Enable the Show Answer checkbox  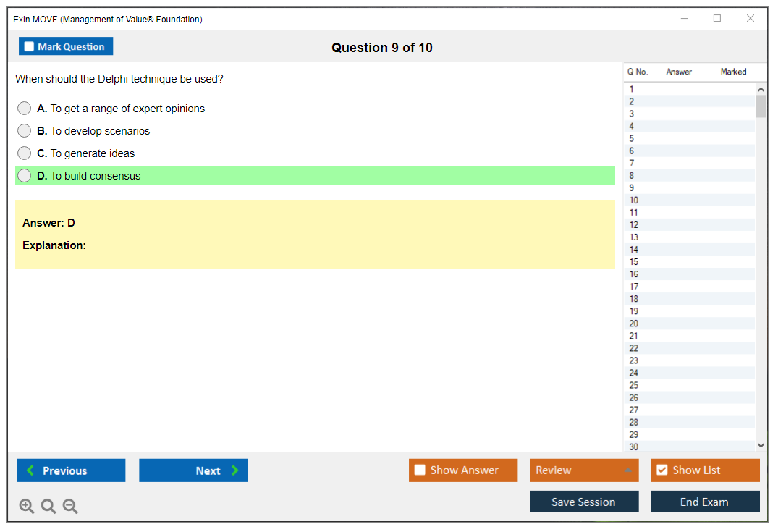point(420,470)
